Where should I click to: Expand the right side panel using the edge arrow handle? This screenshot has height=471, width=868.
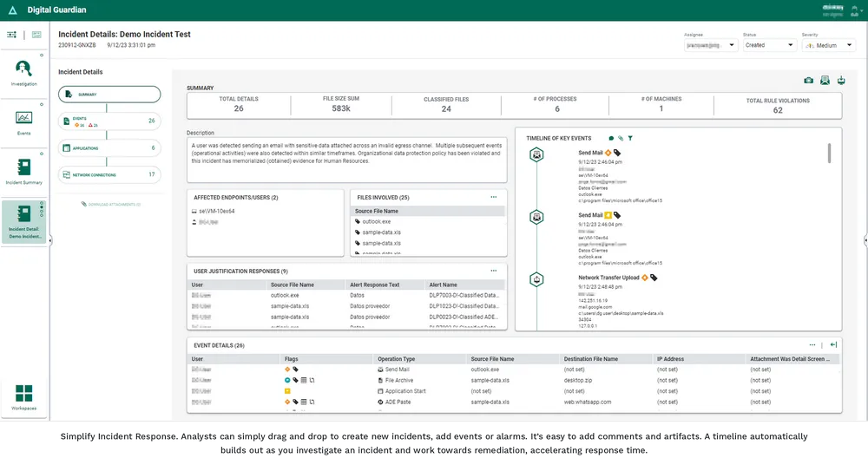click(x=865, y=240)
